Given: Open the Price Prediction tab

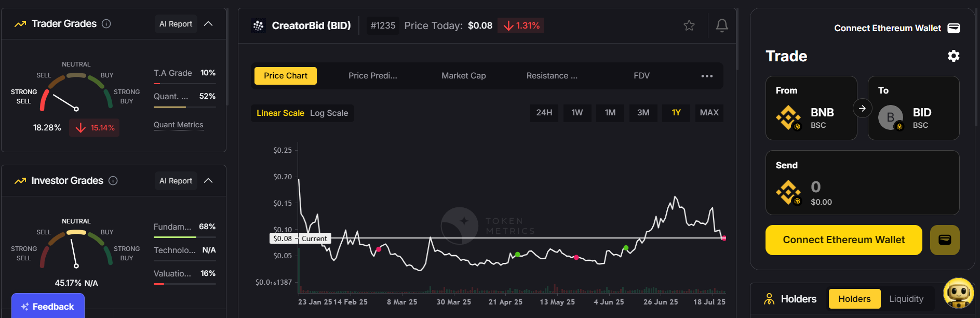Looking at the screenshot, I should pyautogui.click(x=373, y=76).
